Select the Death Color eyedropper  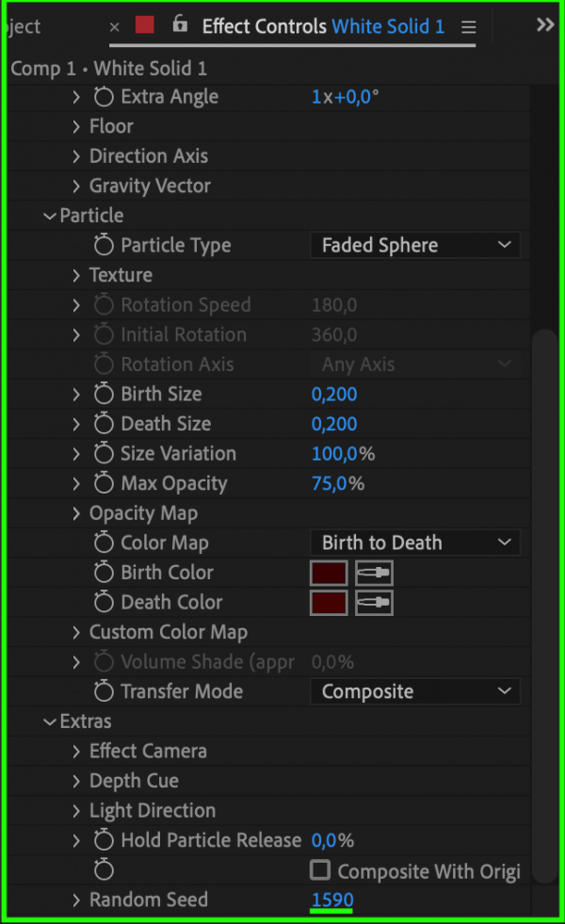tap(373, 602)
